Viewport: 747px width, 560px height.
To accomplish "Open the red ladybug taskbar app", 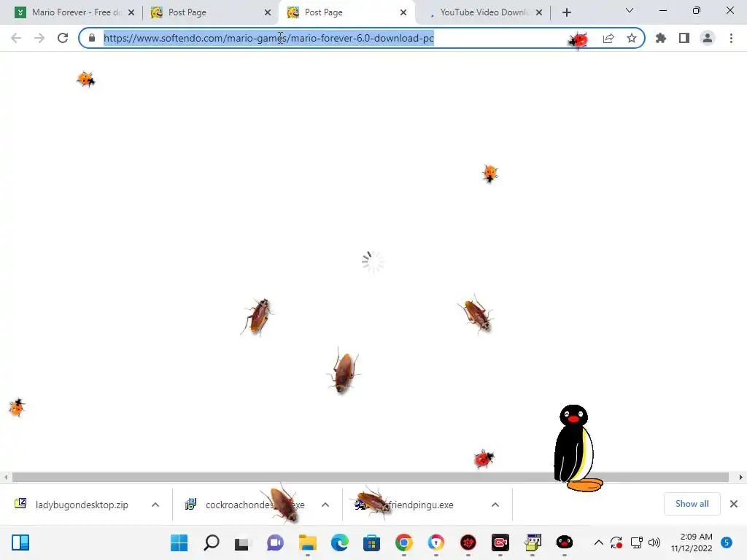I will pyautogui.click(x=468, y=542).
